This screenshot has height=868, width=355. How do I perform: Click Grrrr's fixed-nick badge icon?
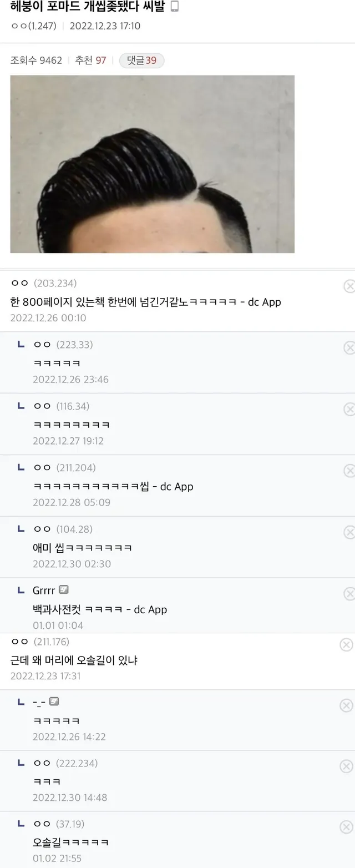(x=64, y=590)
